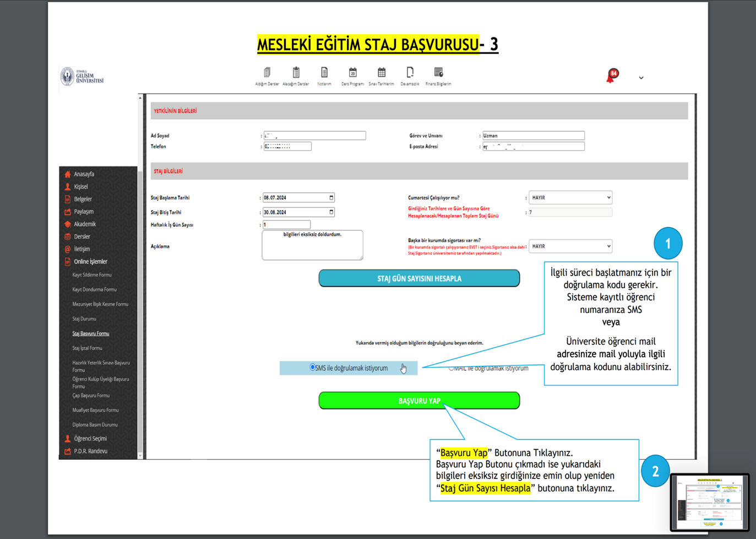Open the Ders Programı calendar icon
756x539 pixels.
[352, 73]
